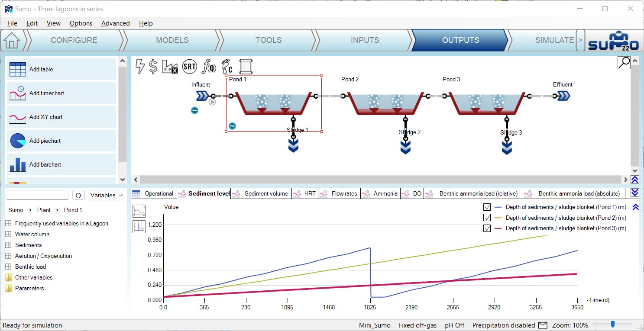Uncheck Pond 2 sediment depth series
This screenshot has height=331, width=644.
coord(487,218)
